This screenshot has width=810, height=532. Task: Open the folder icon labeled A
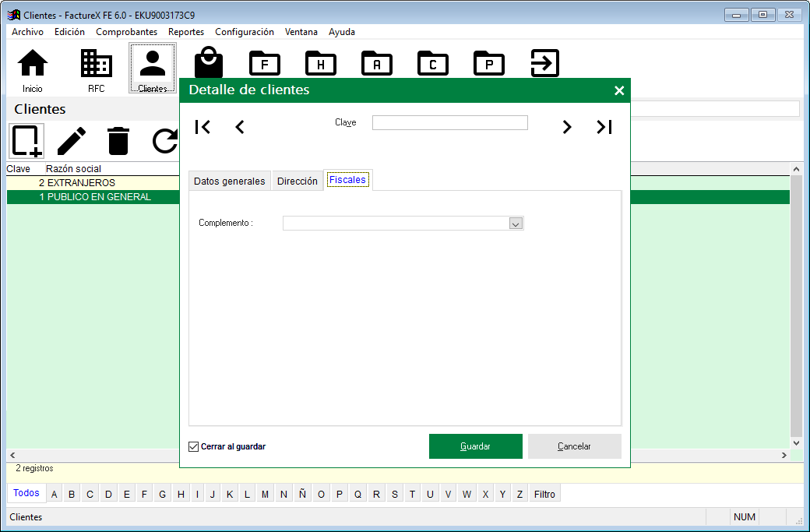(377, 63)
